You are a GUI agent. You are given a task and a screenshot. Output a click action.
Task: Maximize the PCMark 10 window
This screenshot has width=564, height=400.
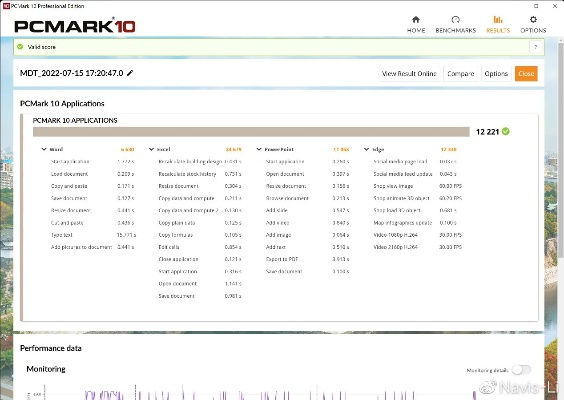(536, 6)
